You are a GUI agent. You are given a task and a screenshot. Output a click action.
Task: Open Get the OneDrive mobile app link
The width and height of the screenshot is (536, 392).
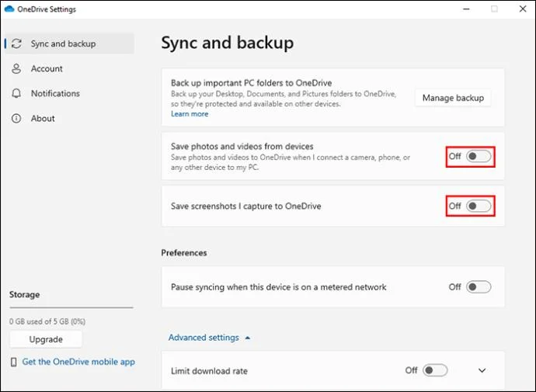point(78,362)
